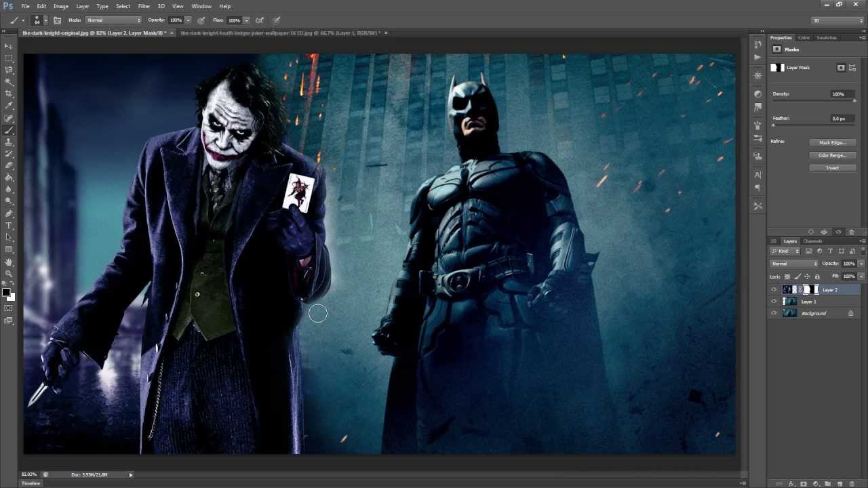Image resolution: width=868 pixels, height=488 pixels.
Task: Select the Path Selection tool
Action: coord(9,237)
